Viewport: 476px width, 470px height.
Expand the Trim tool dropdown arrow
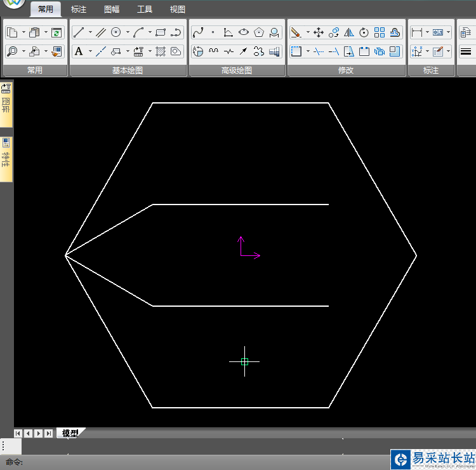pyautogui.click(x=308, y=51)
